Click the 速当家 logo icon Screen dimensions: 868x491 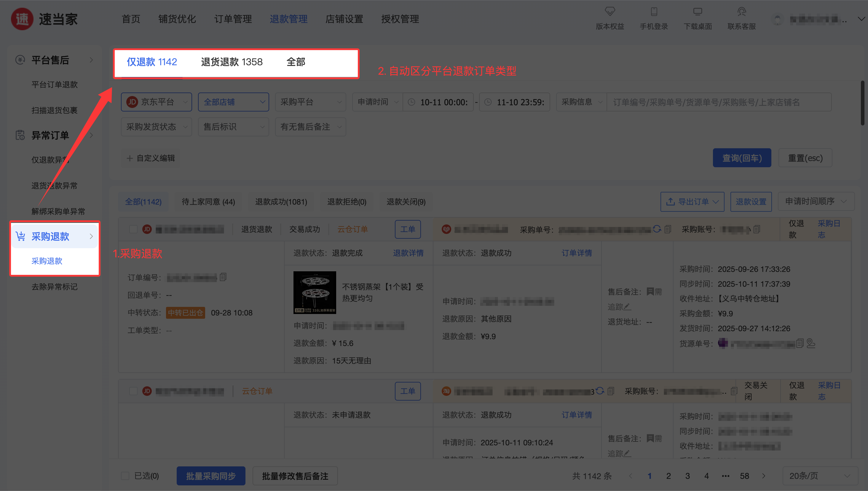22,19
